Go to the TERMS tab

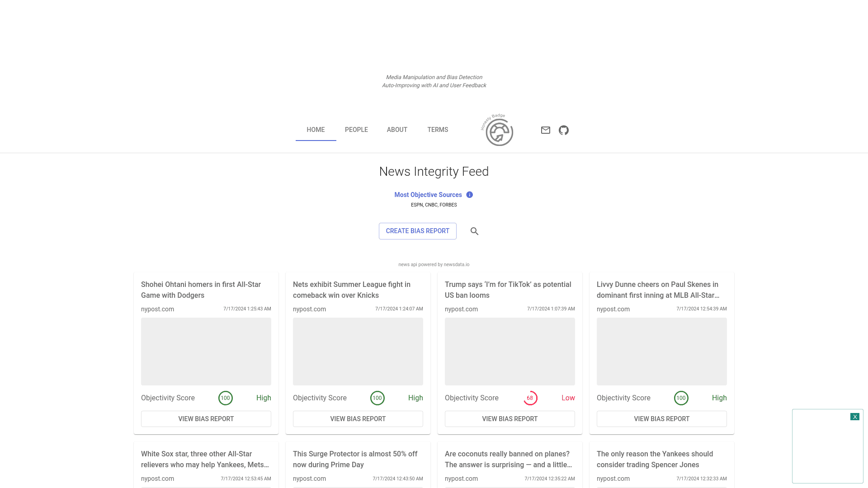(x=438, y=130)
